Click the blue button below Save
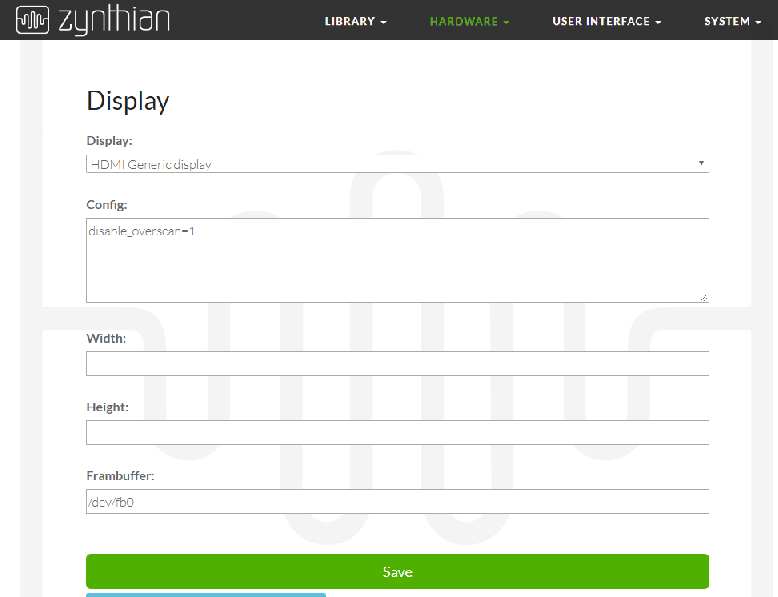 coord(206,595)
